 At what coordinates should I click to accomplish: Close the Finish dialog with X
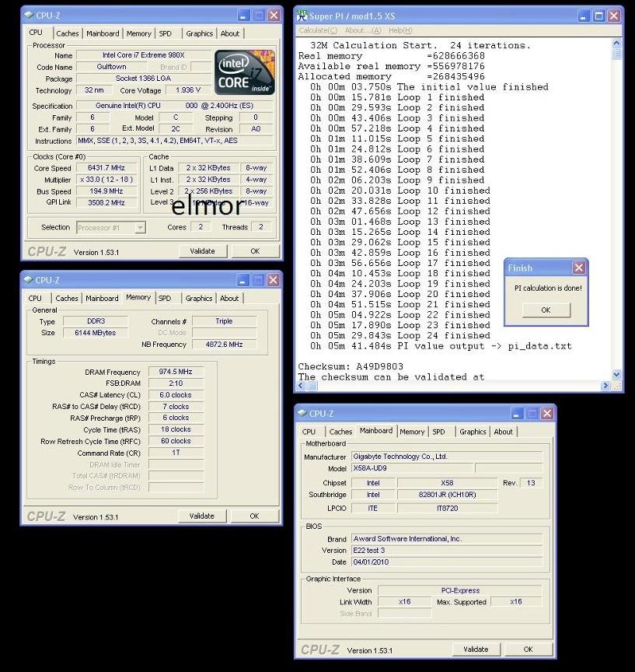click(x=578, y=268)
